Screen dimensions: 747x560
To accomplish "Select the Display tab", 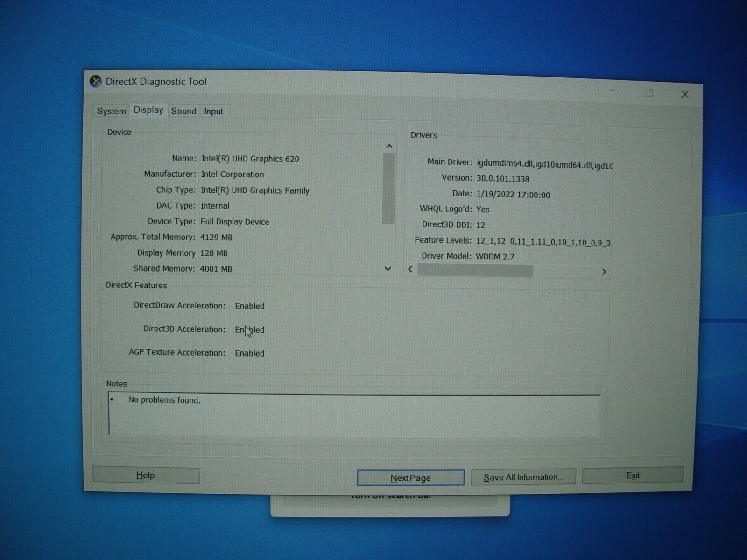I will click(x=148, y=110).
